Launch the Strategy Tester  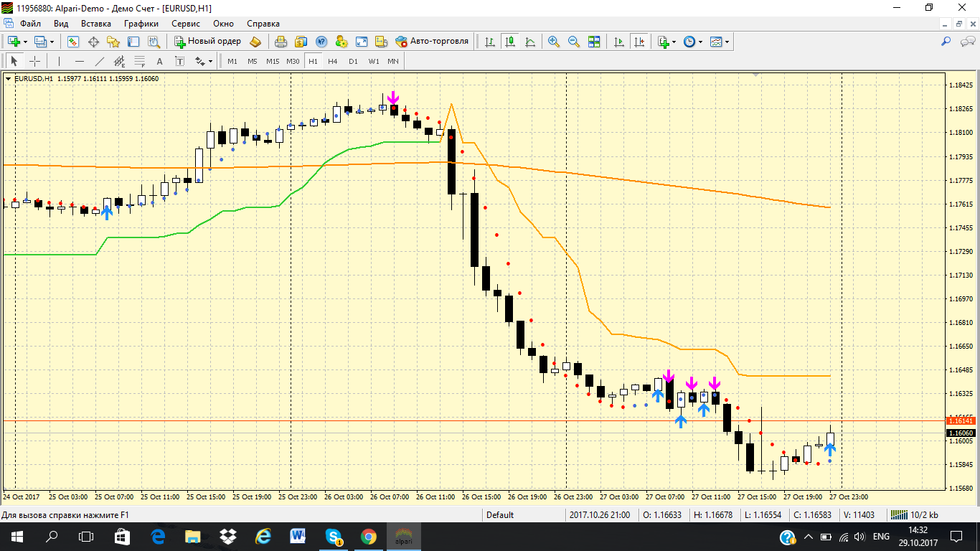154,42
